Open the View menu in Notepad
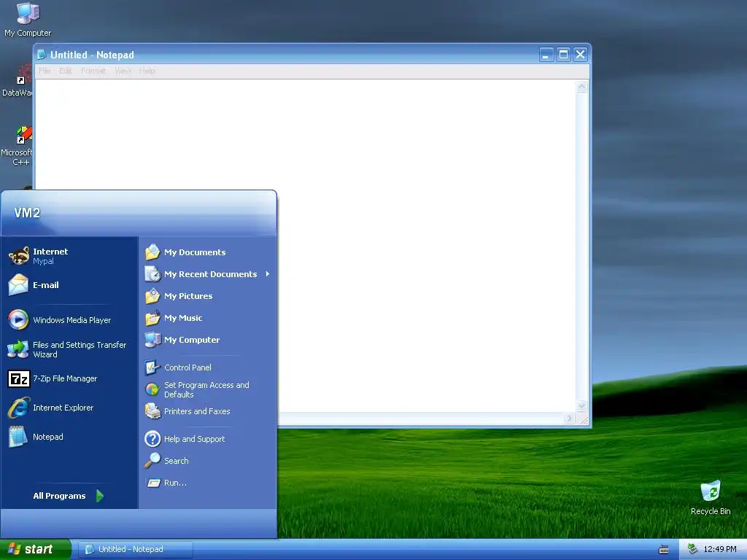Viewport: 747px width, 560px height. tap(123, 71)
